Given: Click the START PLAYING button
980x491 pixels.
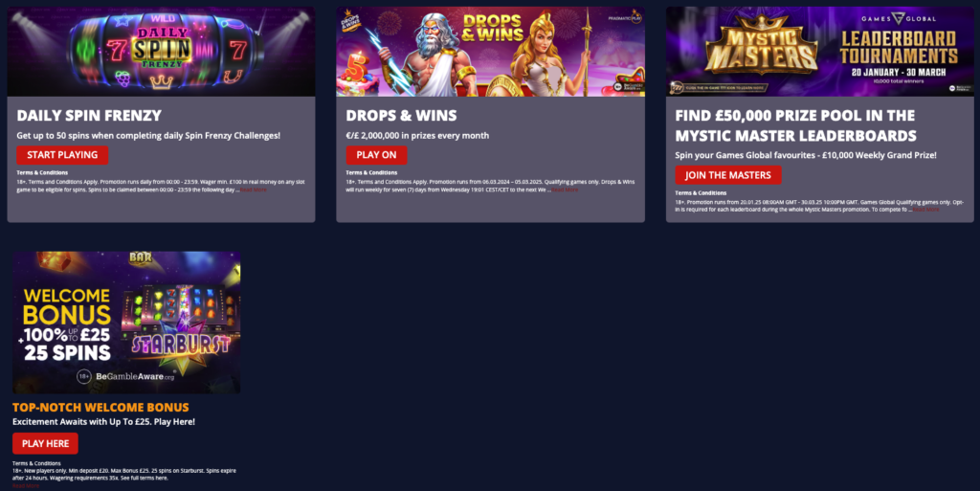Looking at the screenshot, I should tap(62, 155).
